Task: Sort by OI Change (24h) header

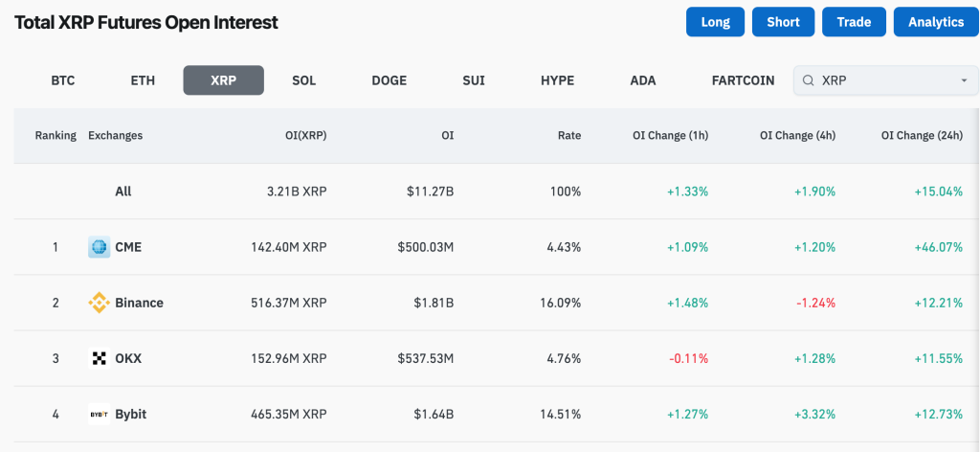Action: tap(922, 136)
